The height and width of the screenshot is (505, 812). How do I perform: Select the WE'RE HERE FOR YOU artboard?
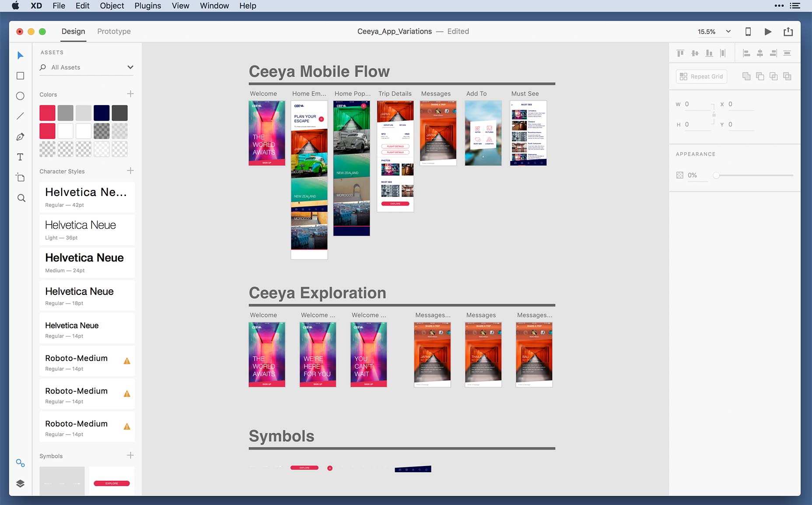tap(318, 355)
